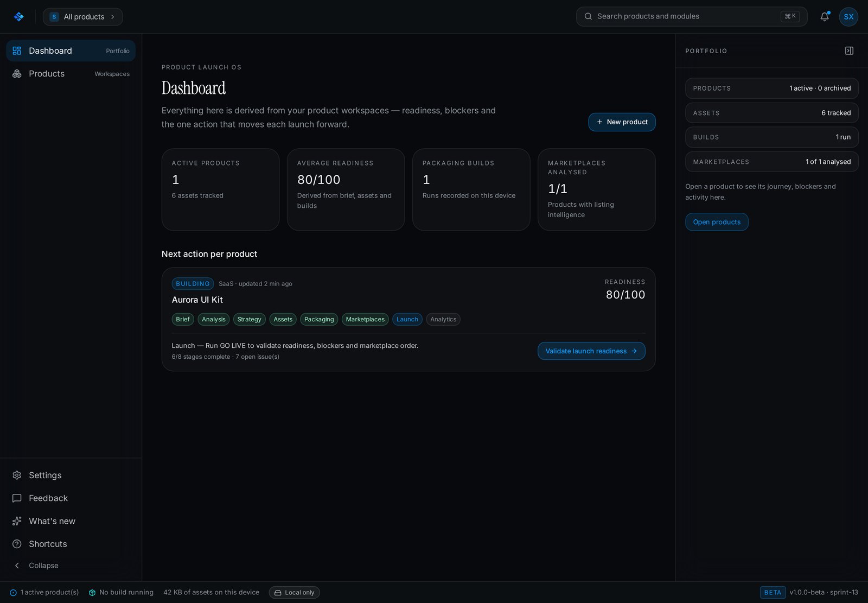Click the S badge in product switcher

(54, 17)
